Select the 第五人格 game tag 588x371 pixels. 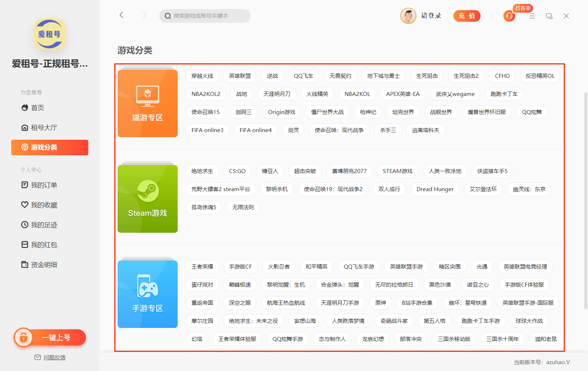coord(435,321)
